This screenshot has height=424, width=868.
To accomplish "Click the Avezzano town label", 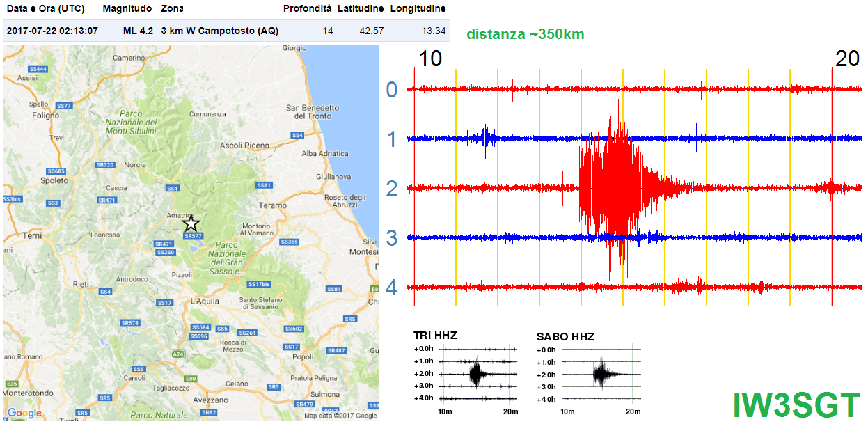I will coord(212,400).
